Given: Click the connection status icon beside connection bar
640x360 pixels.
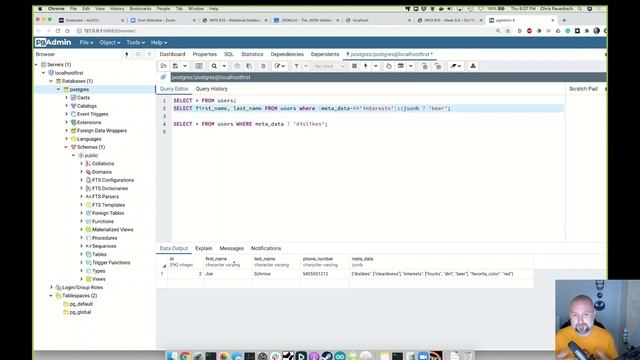Looking at the screenshot, I should click(163, 77).
